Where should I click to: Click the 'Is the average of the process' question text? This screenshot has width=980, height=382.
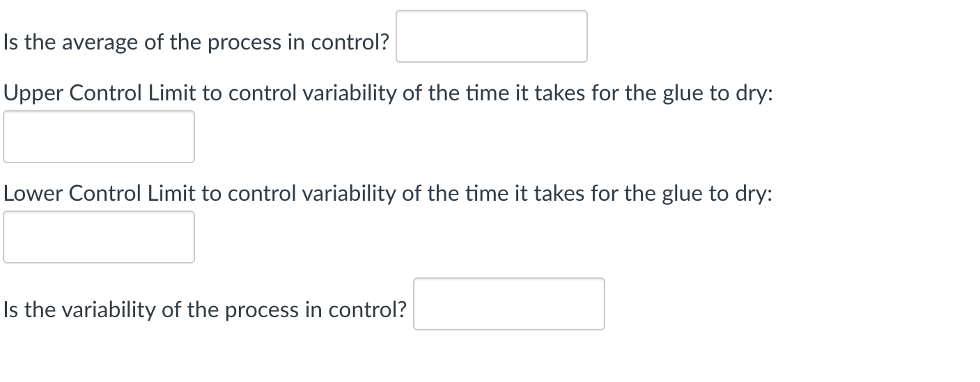click(196, 43)
